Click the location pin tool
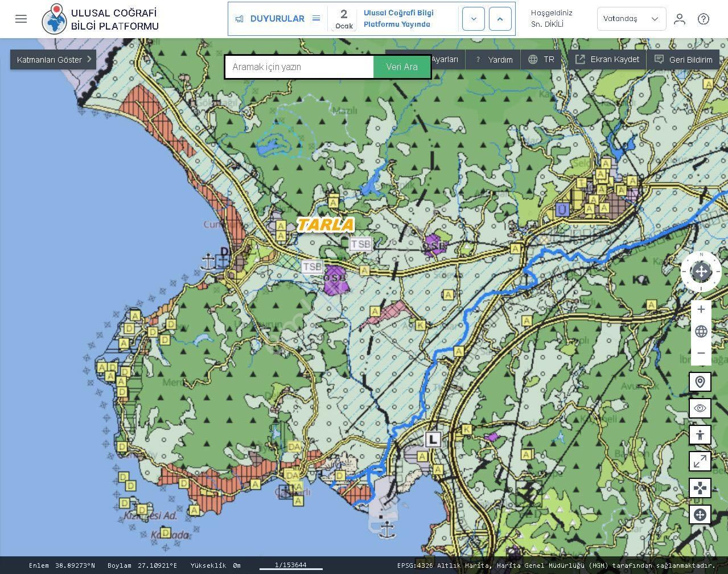Viewport: 728px width, 574px height. (x=700, y=382)
